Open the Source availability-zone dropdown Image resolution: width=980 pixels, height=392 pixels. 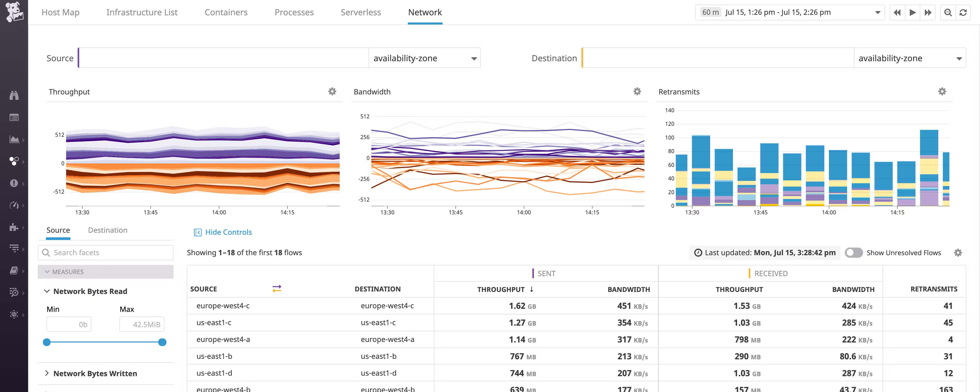[425, 58]
